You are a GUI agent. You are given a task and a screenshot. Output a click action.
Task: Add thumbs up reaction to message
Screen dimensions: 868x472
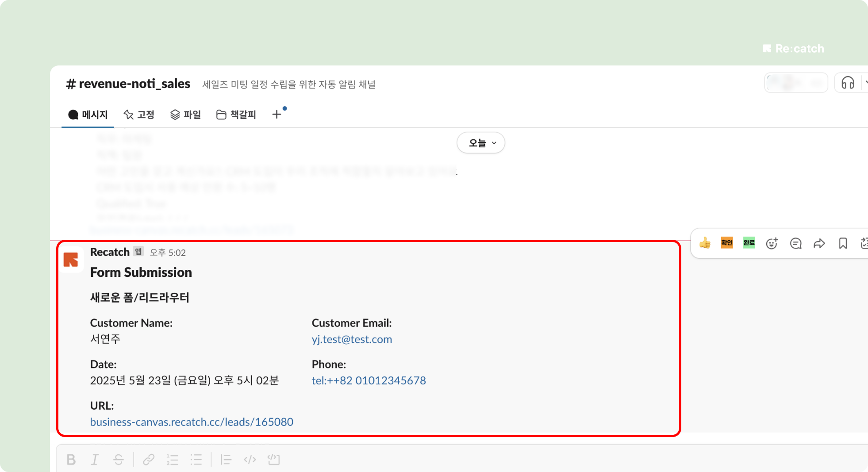point(705,243)
